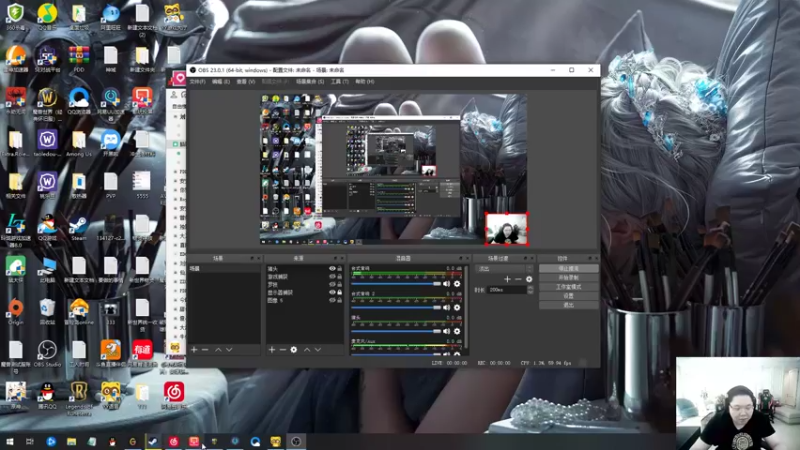Open the Origin desktop shortcut
The height and width of the screenshot is (450, 800).
[16, 312]
